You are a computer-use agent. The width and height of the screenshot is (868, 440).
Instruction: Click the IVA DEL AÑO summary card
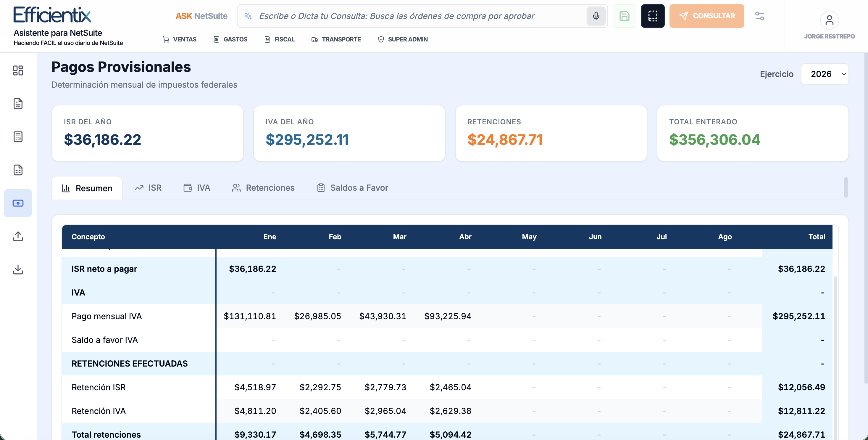click(349, 133)
